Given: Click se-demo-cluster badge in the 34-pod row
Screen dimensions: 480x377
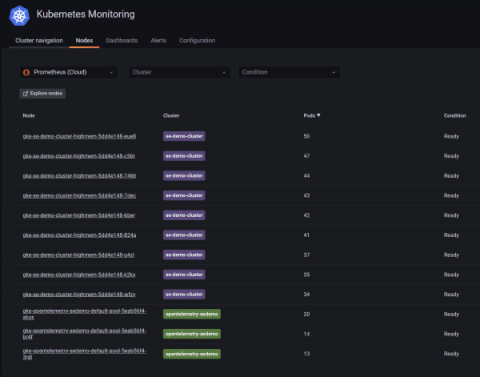Looking at the screenshot, I should pyautogui.click(x=184, y=294).
